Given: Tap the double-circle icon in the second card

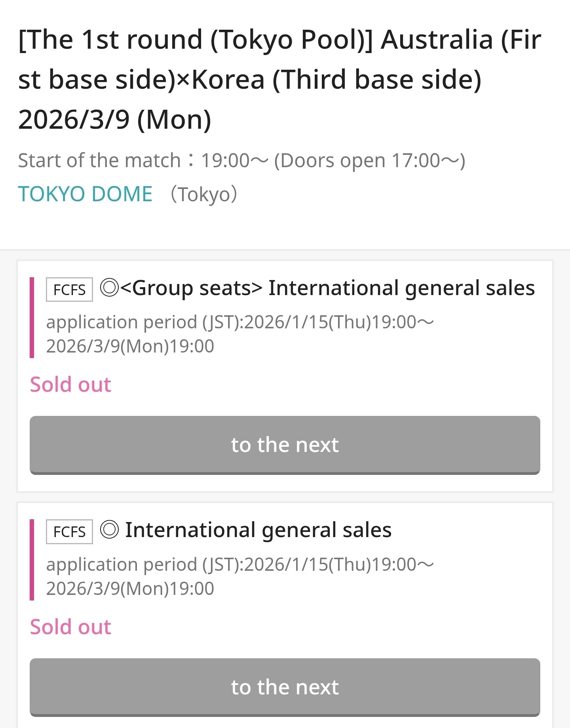Looking at the screenshot, I should (x=109, y=530).
